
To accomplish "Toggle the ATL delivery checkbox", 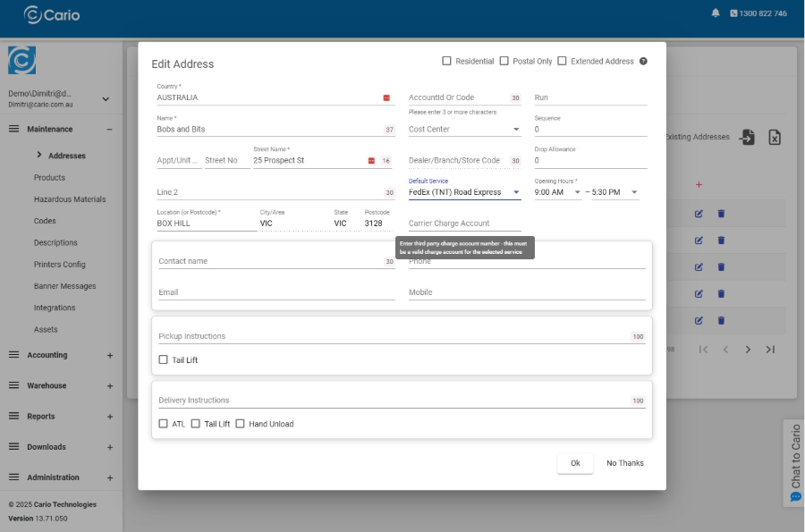I will 164,424.
